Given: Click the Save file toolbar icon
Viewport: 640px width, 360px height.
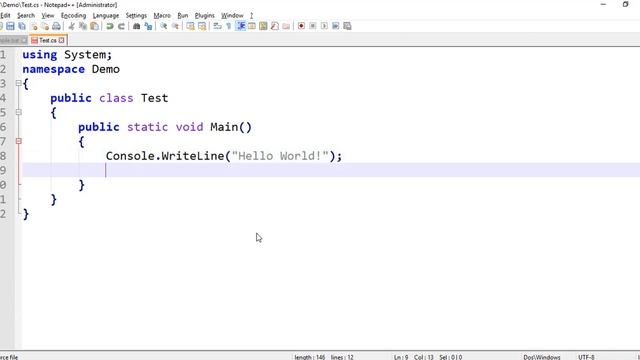Looking at the screenshot, I should click(x=10, y=26).
